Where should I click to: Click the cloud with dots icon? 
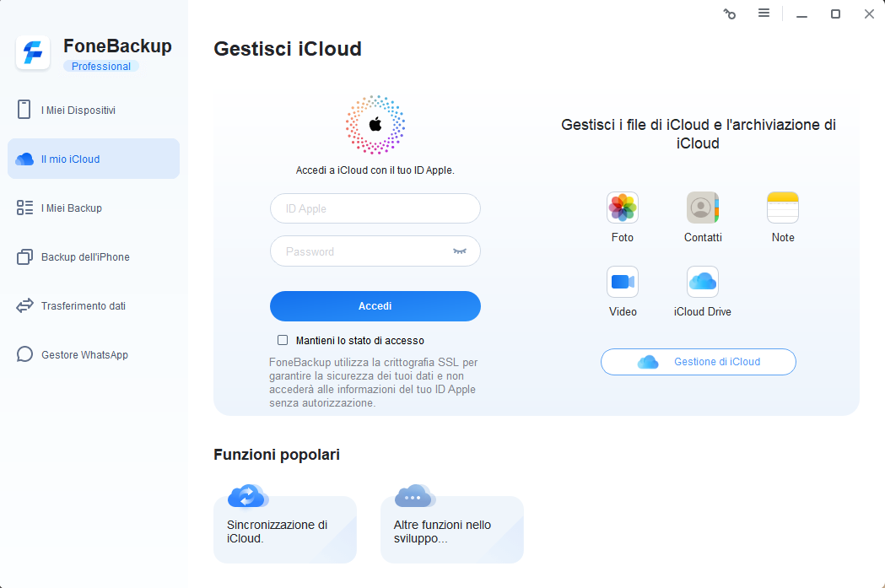[x=415, y=496]
